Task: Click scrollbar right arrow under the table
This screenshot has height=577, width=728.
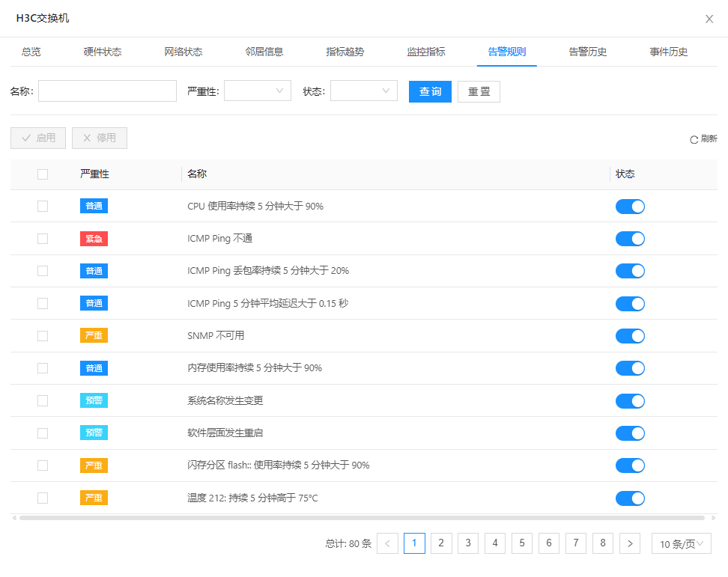Action: [x=713, y=517]
